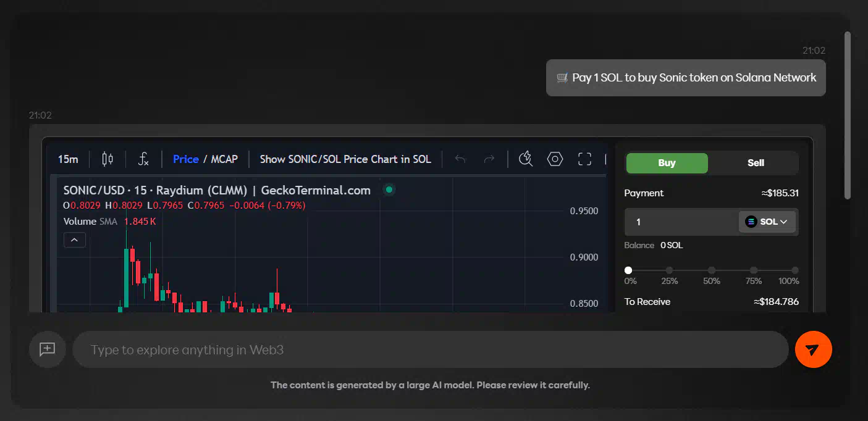868x421 pixels.
Task: Open the indicators (fx) menu
Action: [x=143, y=159]
